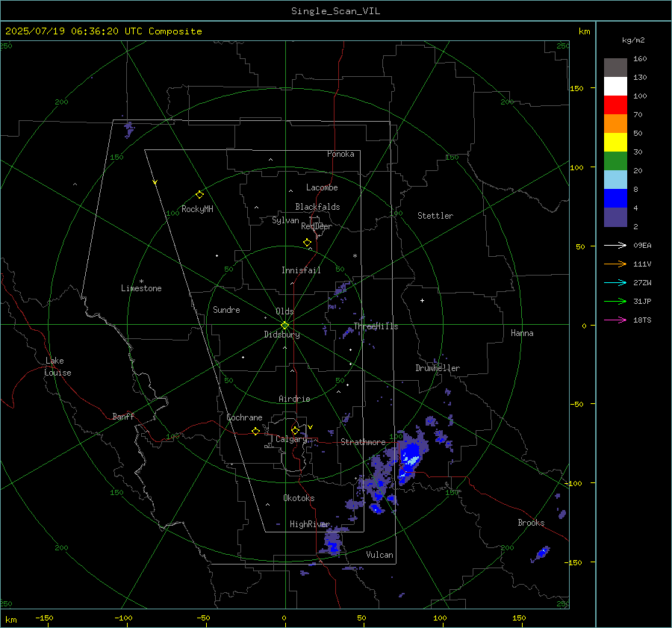Click the ThreeHills town label
The image size is (672, 628).
376,326
